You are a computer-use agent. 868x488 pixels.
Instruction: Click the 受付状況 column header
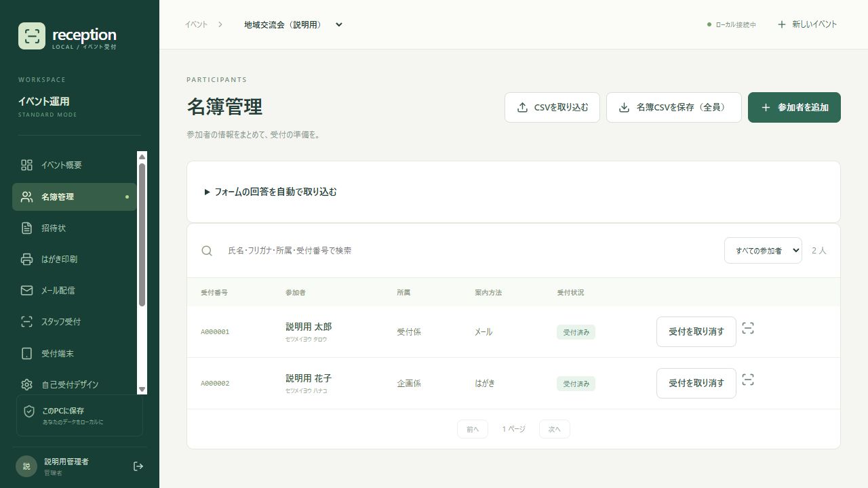click(x=570, y=293)
